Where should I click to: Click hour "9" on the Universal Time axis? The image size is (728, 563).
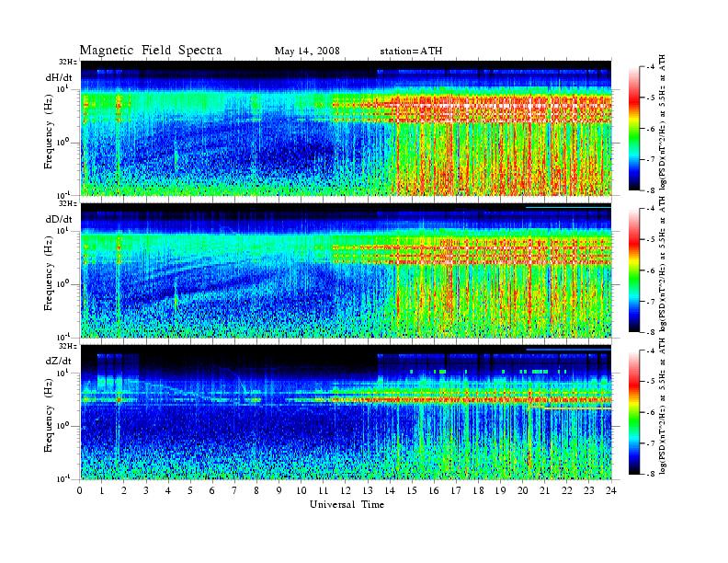click(279, 490)
